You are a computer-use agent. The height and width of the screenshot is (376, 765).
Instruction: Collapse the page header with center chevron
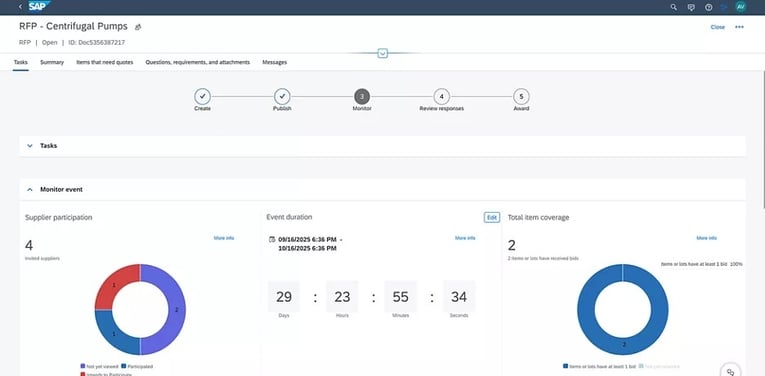[x=382, y=53]
